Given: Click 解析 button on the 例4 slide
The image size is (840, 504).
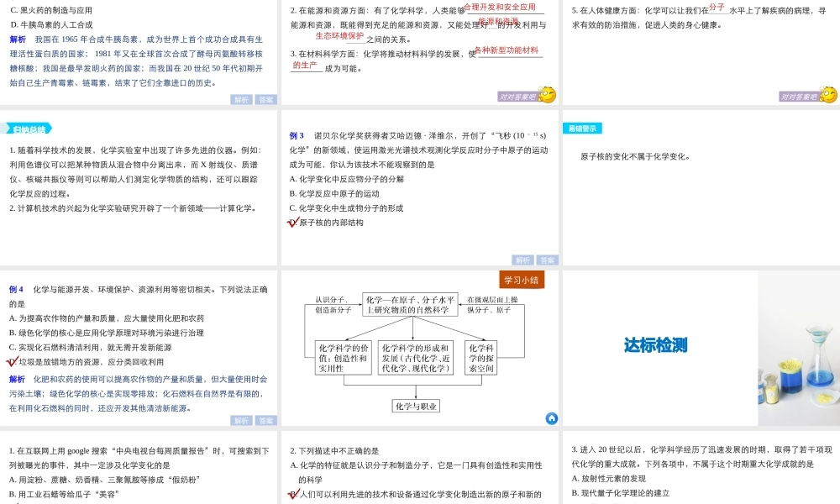Looking at the screenshot, I should (241, 421).
